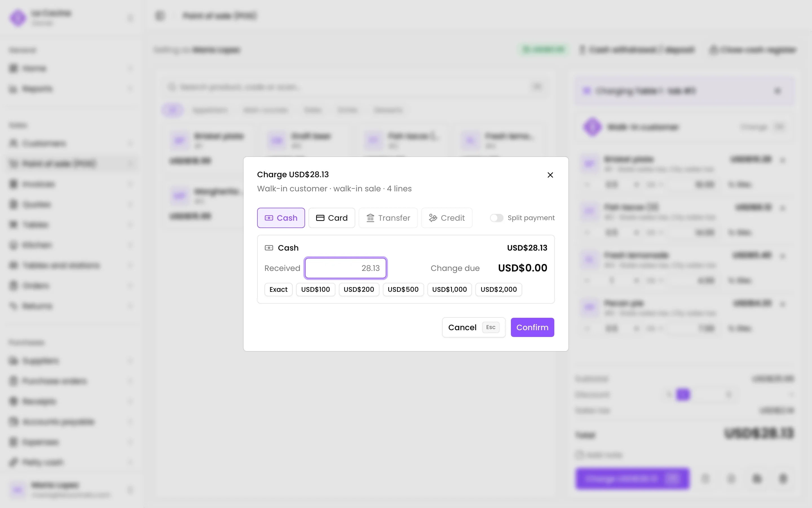Tap the USD$2,000 quick amount
This screenshot has height=508, width=812.
click(498, 290)
